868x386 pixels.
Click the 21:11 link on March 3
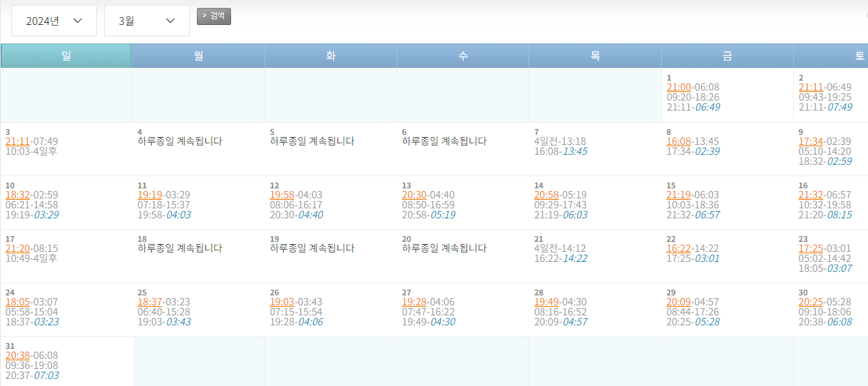pyautogui.click(x=17, y=141)
